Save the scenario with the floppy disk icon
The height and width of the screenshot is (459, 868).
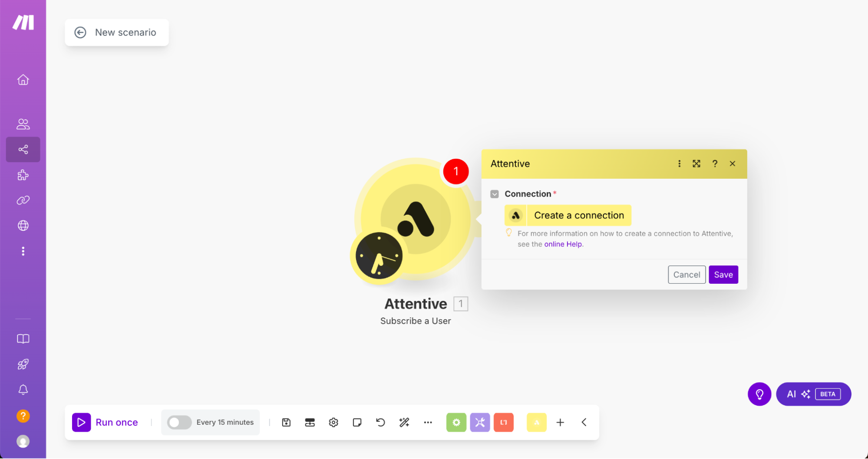286,423
